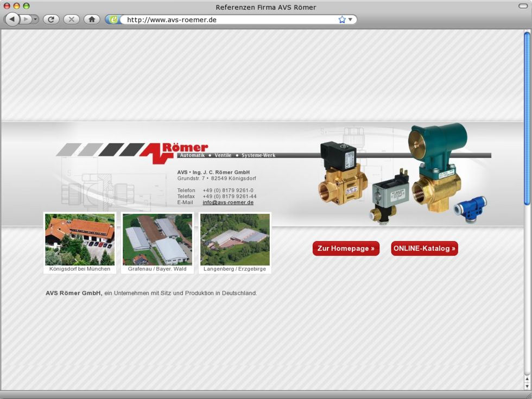Screen dimensions: 532x399
Task: Click the Ventile label in the logo bar
Action: click(x=223, y=155)
